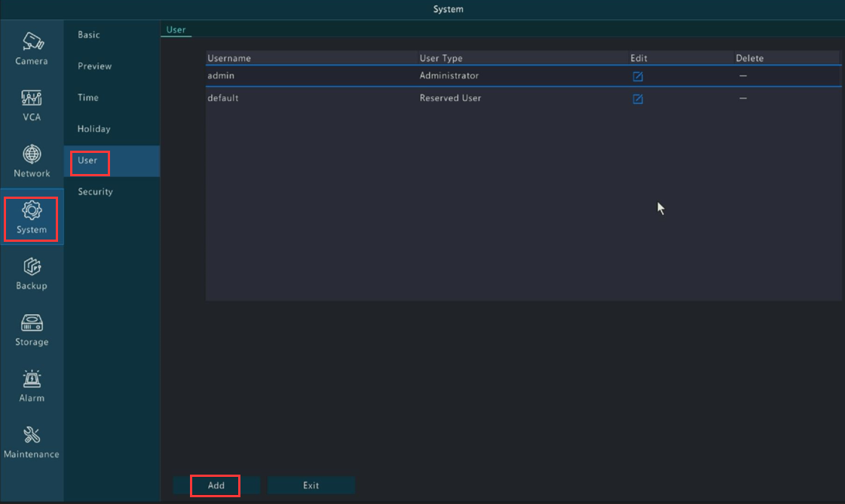Open the Alarm siren icon
This screenshot has width=845, height=504.
pos(32,379)
